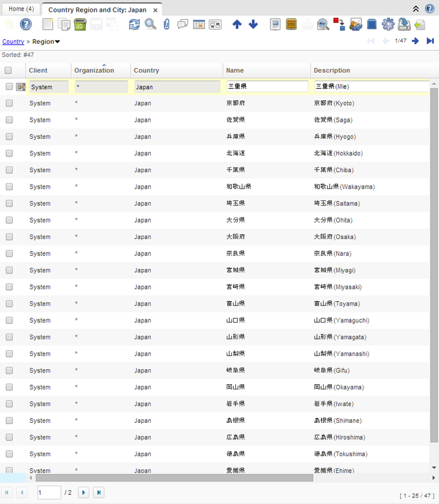The width and height of the screenshot is (439, 504).
Task: Go to the detail record (down arrow)
Action: [x=254, y=24]
